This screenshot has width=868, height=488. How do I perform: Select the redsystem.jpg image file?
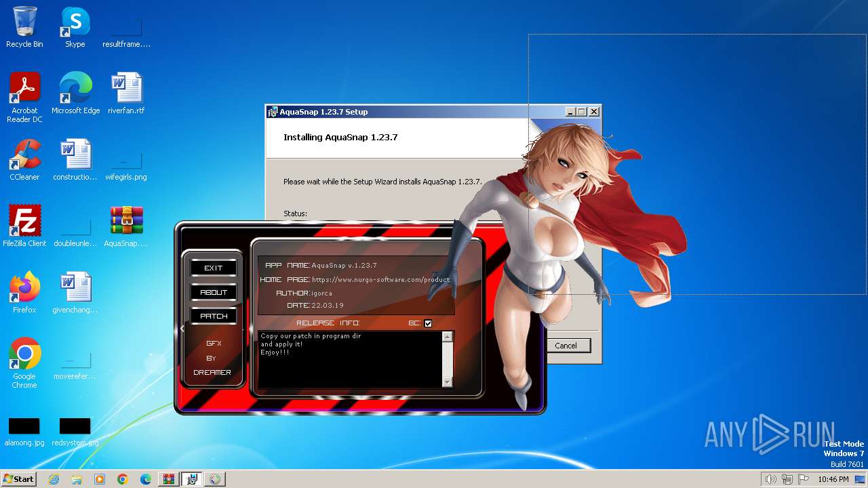[75, 432]
